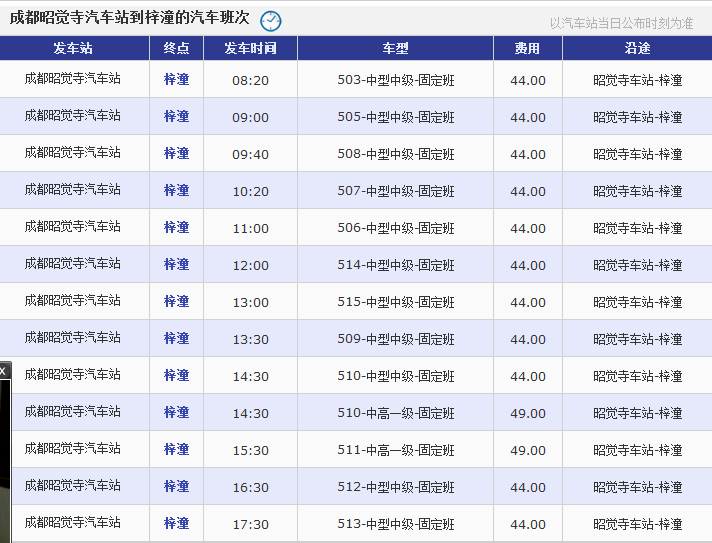Open the 梓潼 link in the 08:20 row
Image resolution: width=712 pixels, height=543 pixels.
(177, 79)
